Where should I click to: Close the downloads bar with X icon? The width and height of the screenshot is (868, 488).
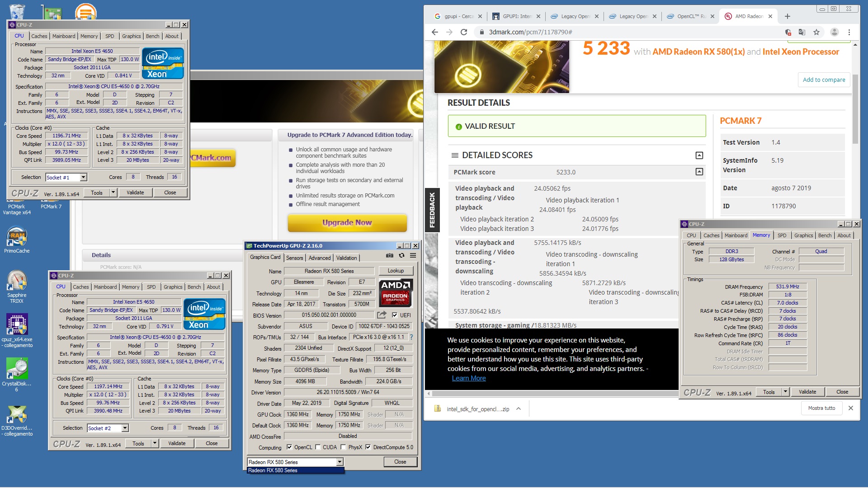(851, 408)
